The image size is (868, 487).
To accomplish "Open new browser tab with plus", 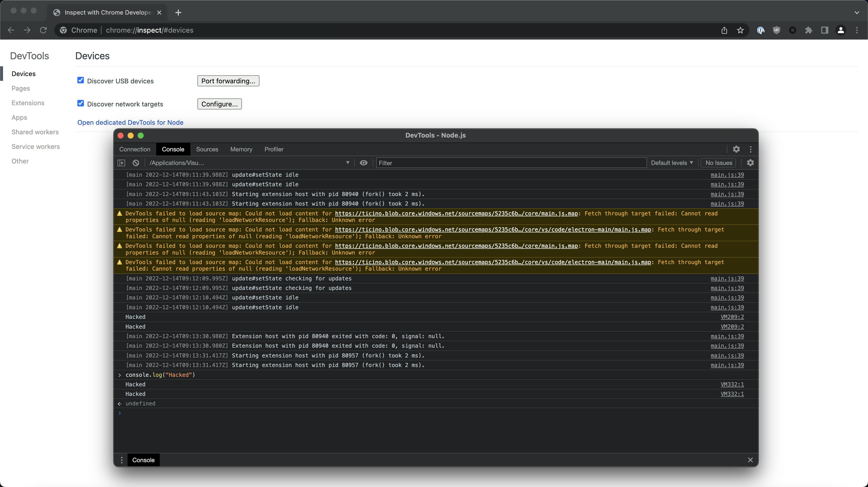I will click(178, 13).
